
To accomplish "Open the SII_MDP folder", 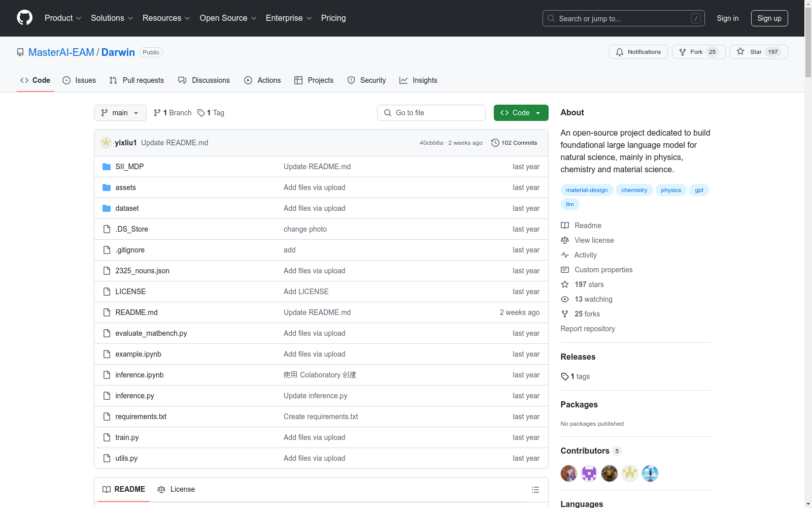I will [x=129, y=167].
